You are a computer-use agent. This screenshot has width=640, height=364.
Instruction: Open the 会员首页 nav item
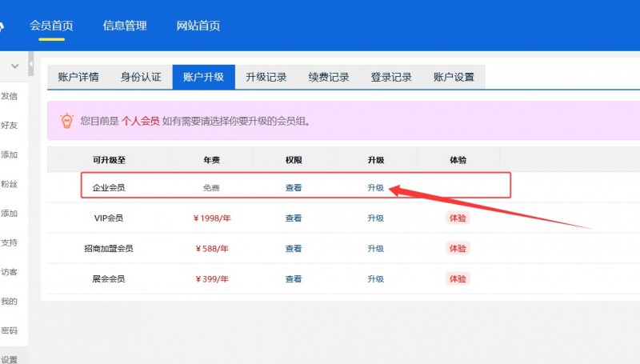pos(51,26)
